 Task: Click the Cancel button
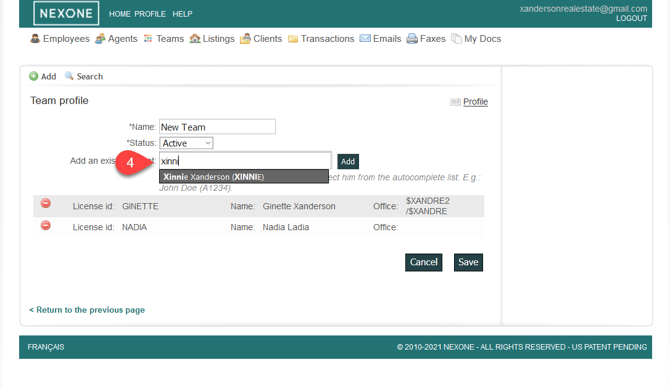[423, 262]
